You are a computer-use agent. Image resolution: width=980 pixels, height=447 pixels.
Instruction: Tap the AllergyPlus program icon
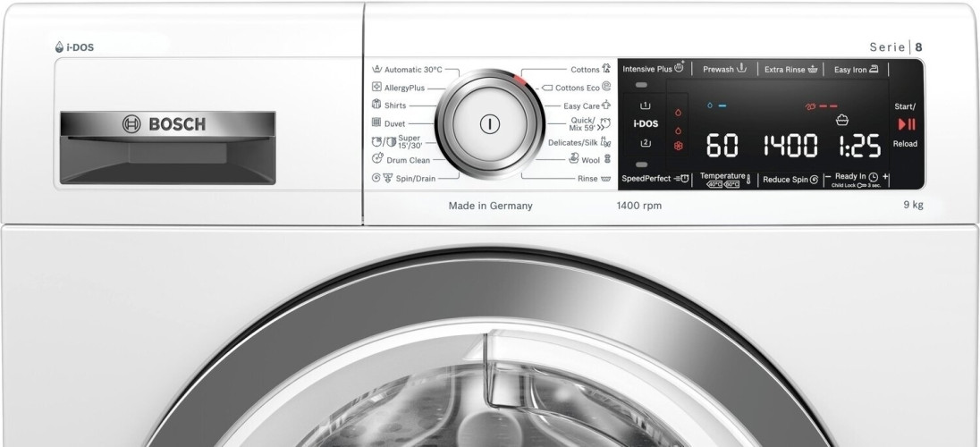pos(376,87)
